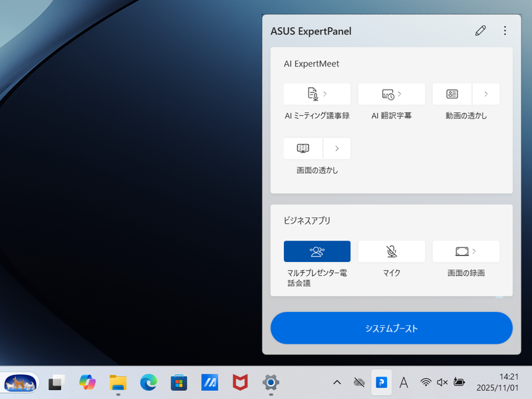Toggle off マルチプレゼンター電話会議 mode
The height and width of the screenshot is (399, 532).
[317, 251]
